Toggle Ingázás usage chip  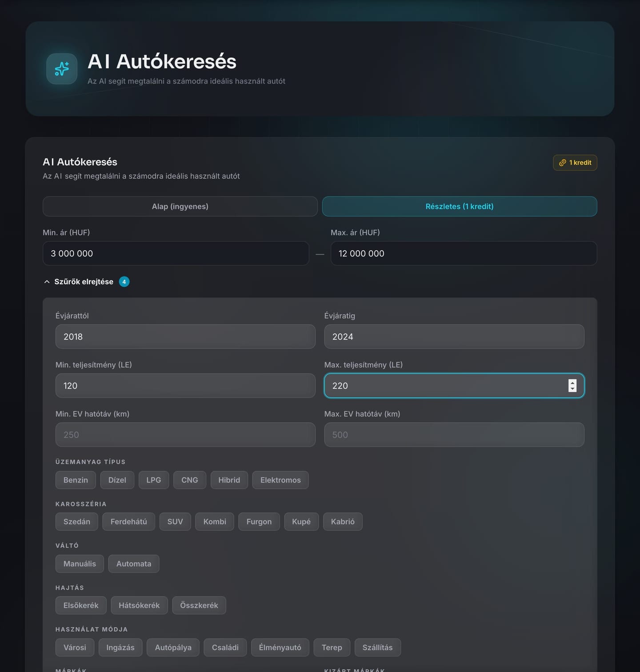(120, 648)
